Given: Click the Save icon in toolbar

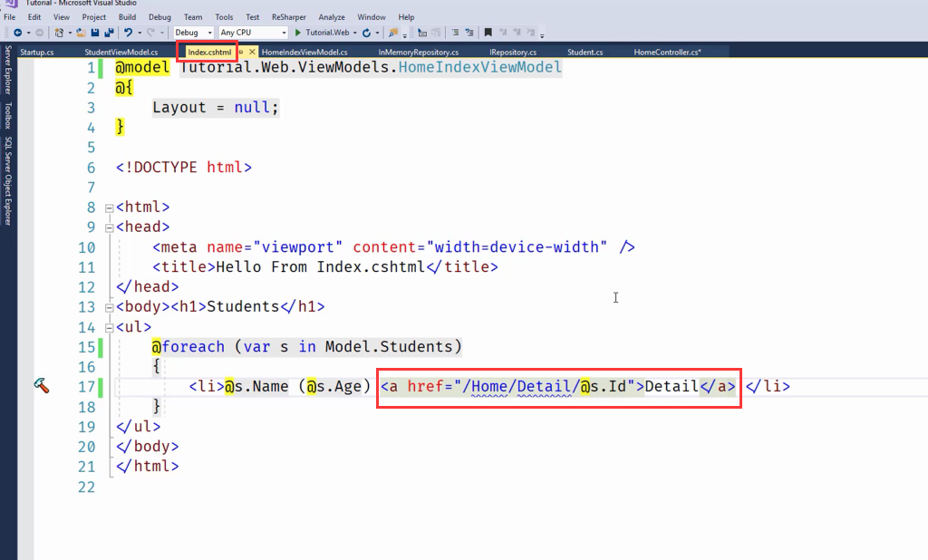Looking at the screenshot, I should point(95,33).
